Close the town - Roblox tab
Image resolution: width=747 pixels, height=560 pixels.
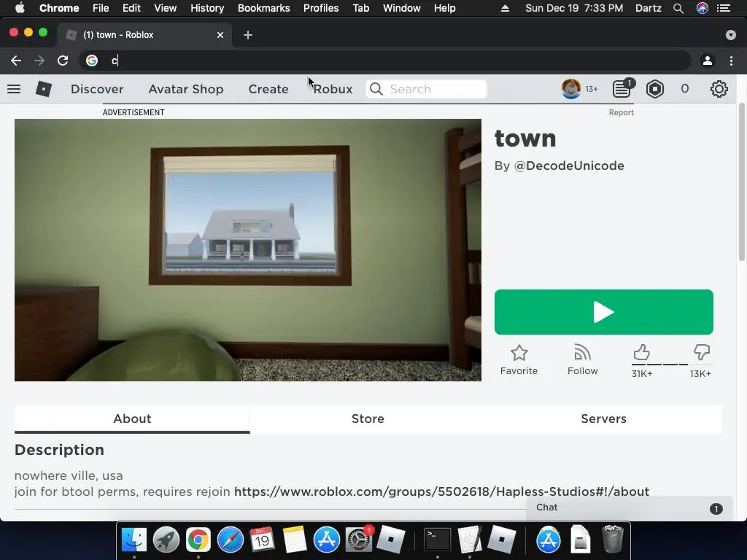[x=220, y=35]
